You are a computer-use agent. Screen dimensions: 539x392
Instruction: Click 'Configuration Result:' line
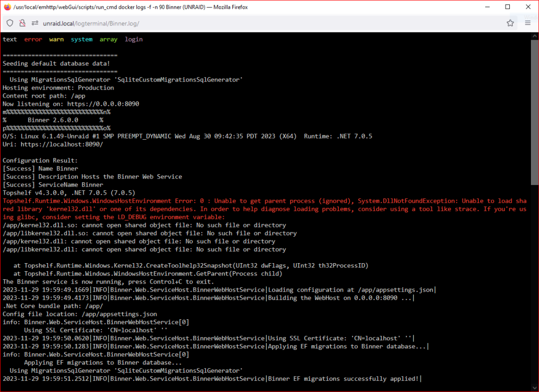[x=40, y=161]
